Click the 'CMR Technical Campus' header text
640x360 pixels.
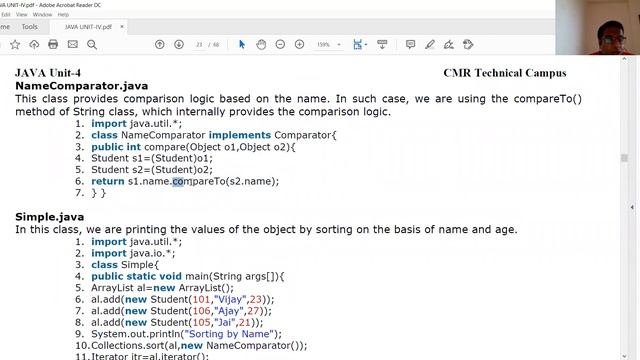pyautogui.click(x=505, y=73)
